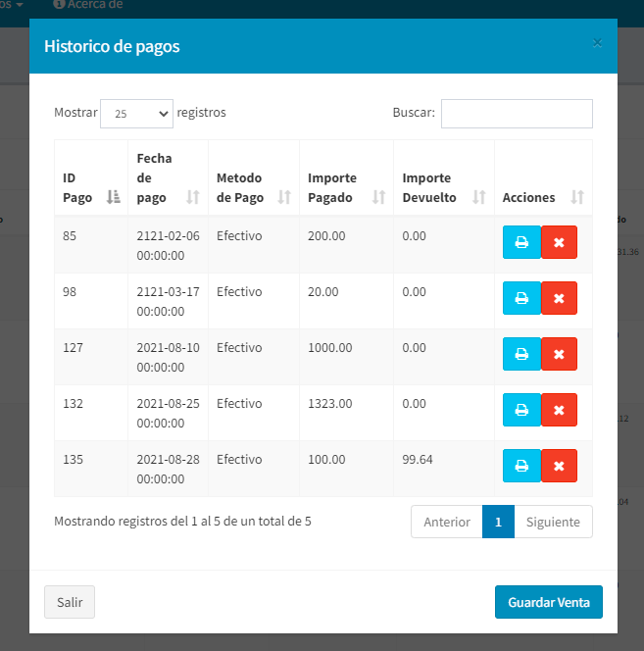This screenshot has height=651, width=644.
Task: Print receipt for payment ID 127
Action: [x=521, y=354]
